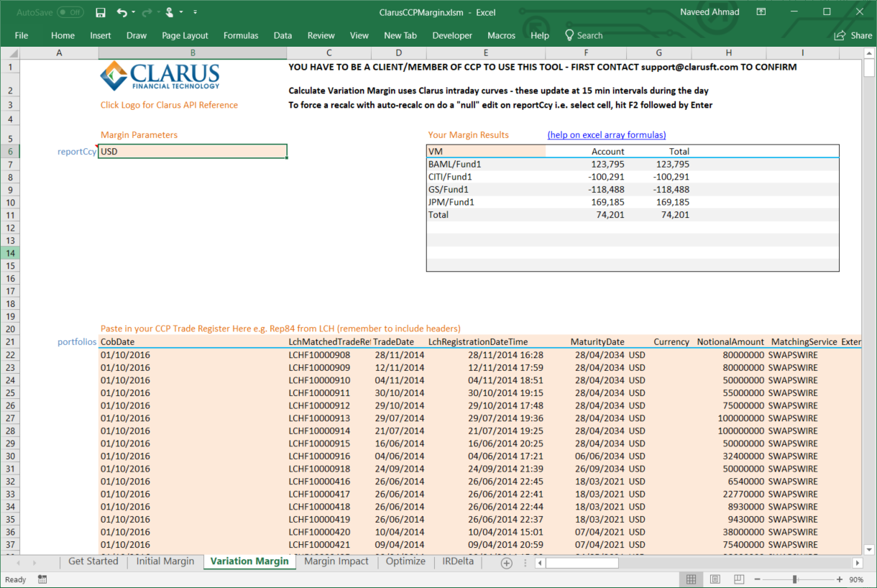Click the Share button

[x=853, y=35]
